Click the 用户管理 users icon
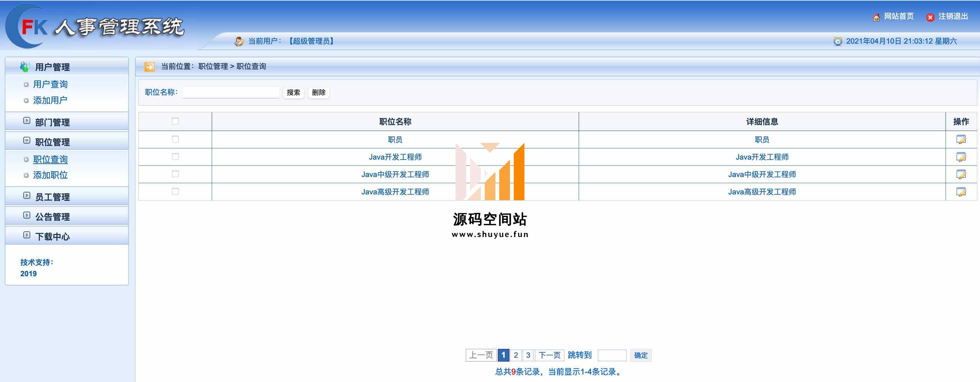 click(25, 67)
